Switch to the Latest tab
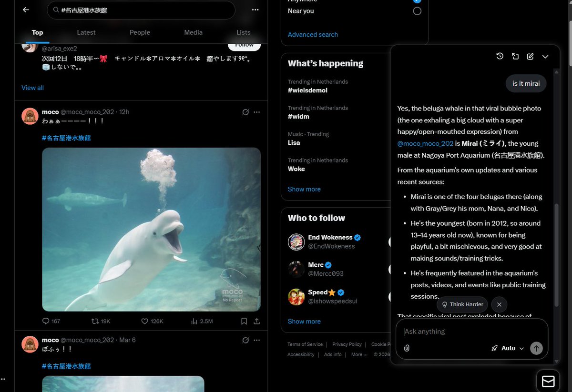572x392 pixels. pos(86,32)
